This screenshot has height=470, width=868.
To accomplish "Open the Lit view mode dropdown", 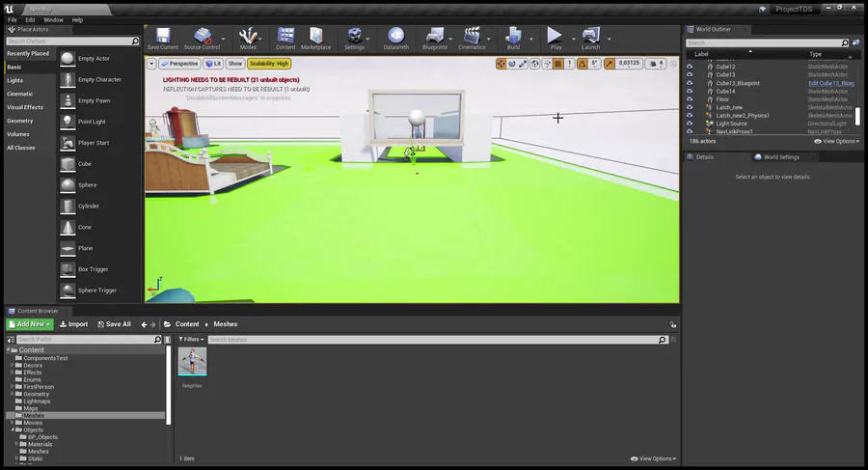I will pos(213,64).
